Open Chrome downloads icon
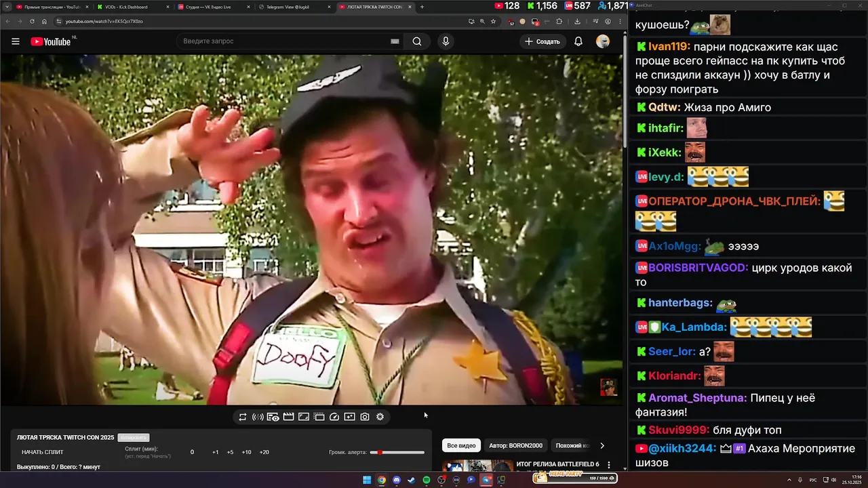 pyautogui.click(x=577, y=21)
